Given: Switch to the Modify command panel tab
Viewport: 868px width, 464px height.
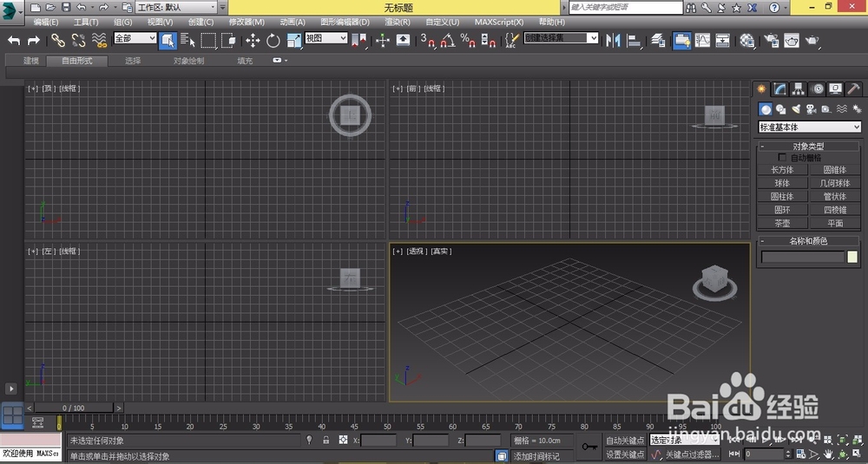Looking at the screenshot, I should pos(780,88).
